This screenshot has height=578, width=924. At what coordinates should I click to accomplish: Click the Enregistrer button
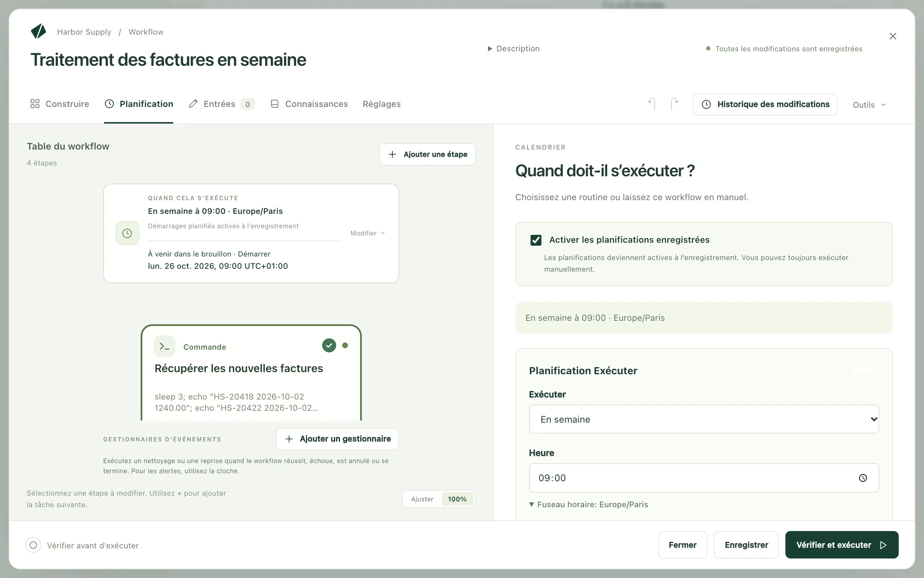[x=746, y=545]
